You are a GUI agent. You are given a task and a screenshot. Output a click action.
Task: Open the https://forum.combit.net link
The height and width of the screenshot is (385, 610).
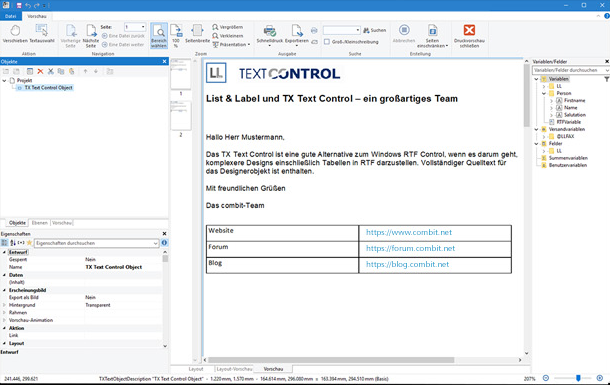410,248
